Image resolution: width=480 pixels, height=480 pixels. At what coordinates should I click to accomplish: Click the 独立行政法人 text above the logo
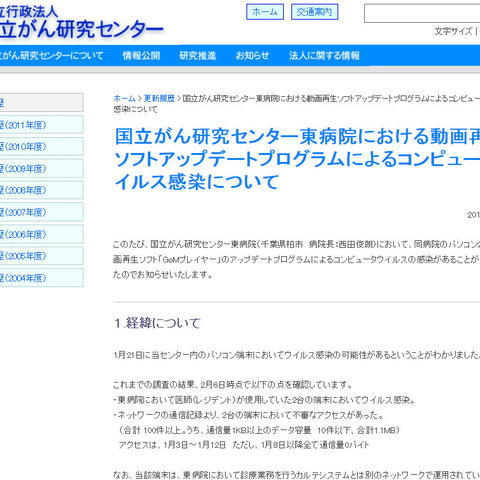click(x=29, y=12)
